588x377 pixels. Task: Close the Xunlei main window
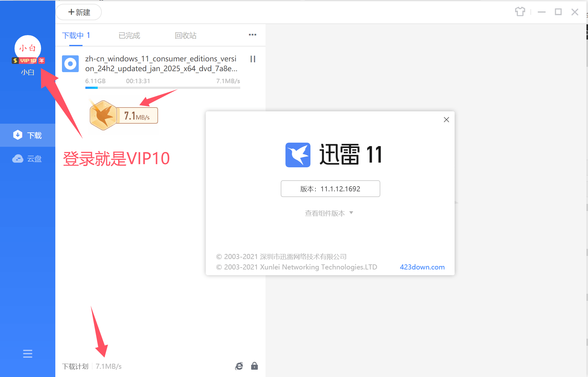[x=575, y=12]
